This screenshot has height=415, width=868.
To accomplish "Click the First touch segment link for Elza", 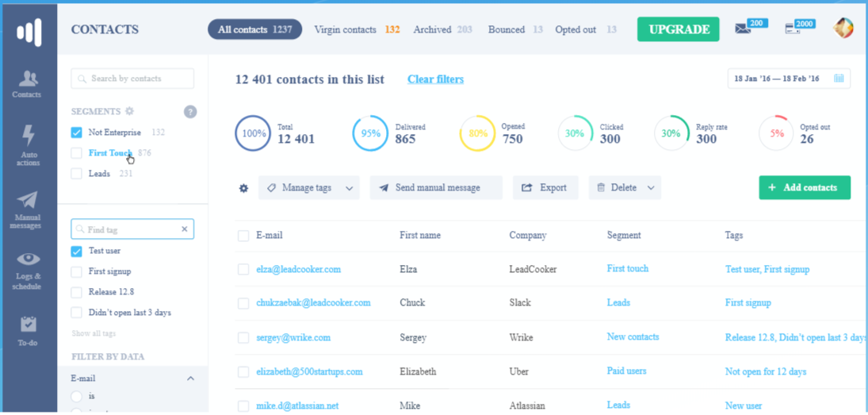I will [x=628, y=268].
